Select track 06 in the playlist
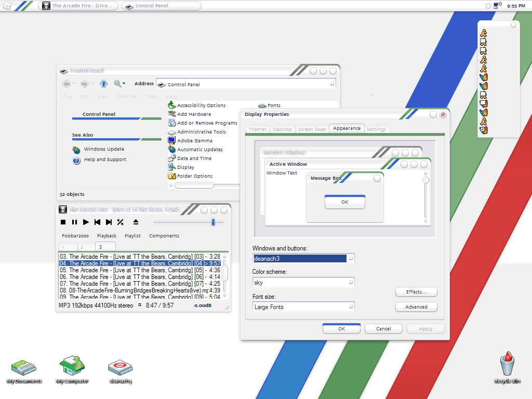Viewport: 532px width, 399px height. (x=140, y=277)
